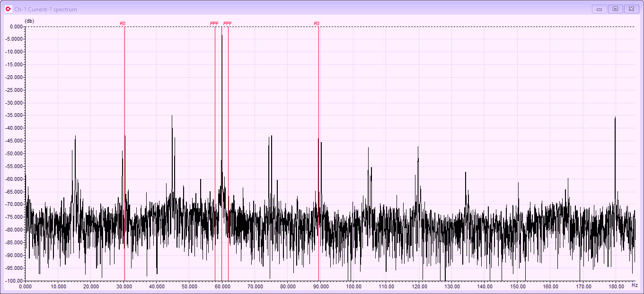
Task: Click the '-100.00' y-axis label
Action: (15, 281)
